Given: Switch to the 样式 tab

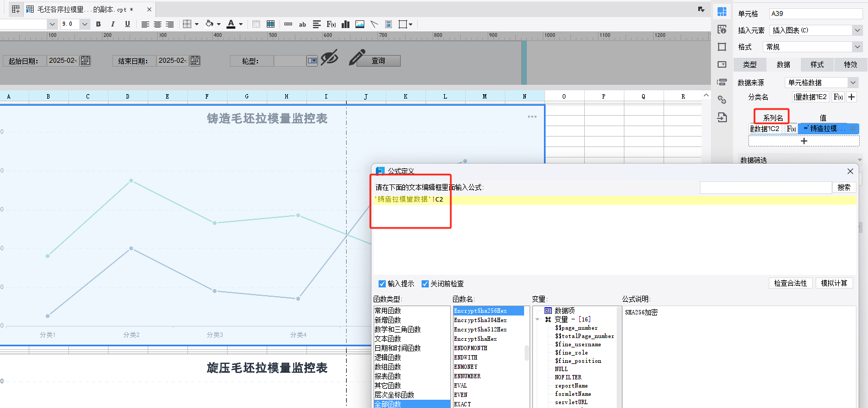Looking at the screenshot, I should pyautogui.click(x=817, y=64).
